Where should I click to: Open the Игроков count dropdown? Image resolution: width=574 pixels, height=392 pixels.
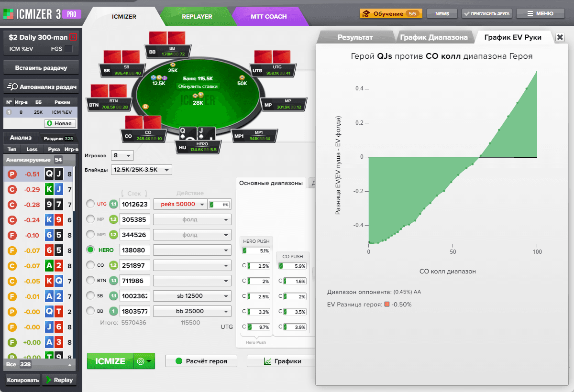pos(122,155)
